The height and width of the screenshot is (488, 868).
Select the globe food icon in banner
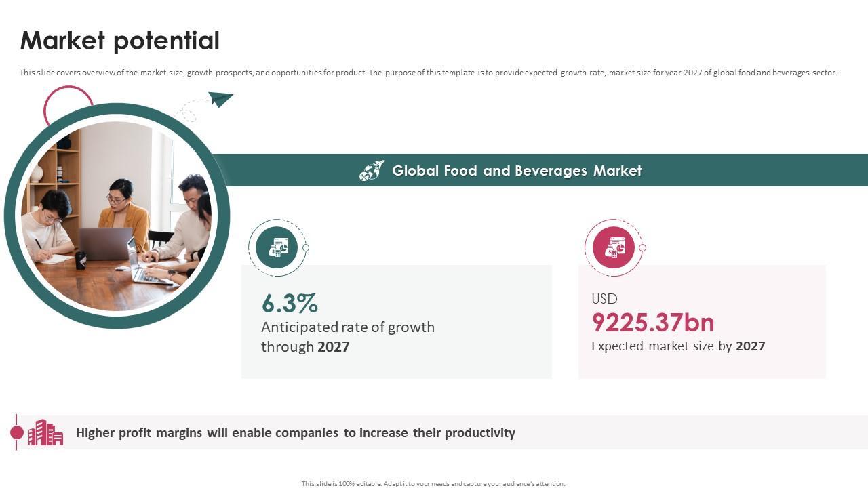[x=372, y=171]
